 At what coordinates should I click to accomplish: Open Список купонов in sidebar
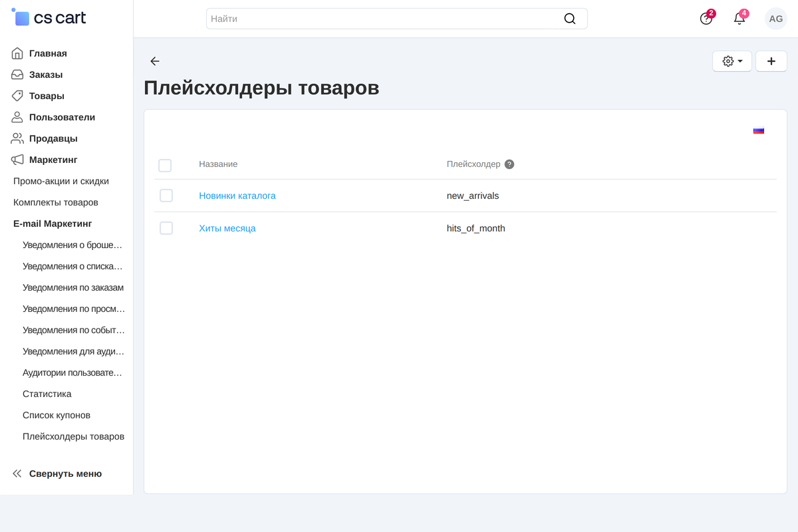[x=57, y=415]
